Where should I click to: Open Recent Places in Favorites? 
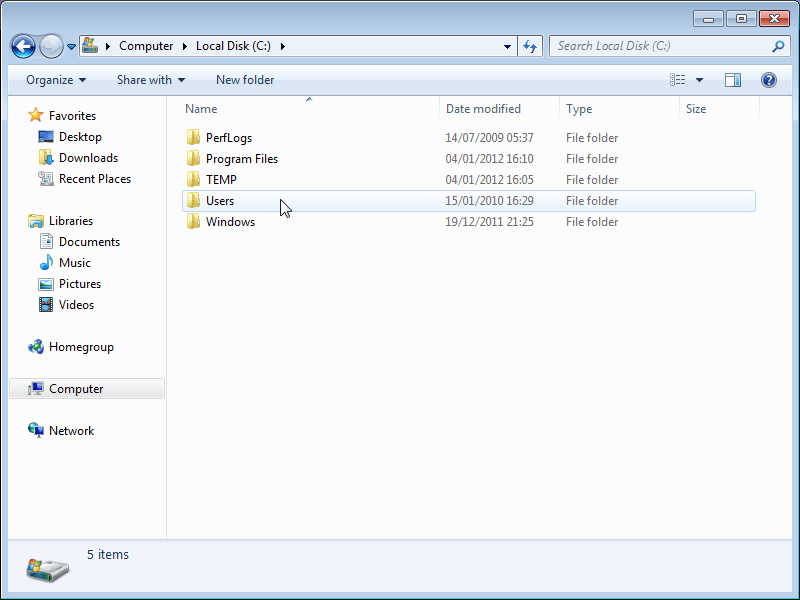click(x=95, y=179)
